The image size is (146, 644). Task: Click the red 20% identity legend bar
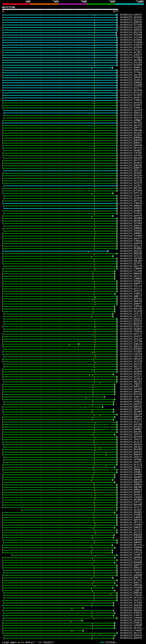point(16,4)
